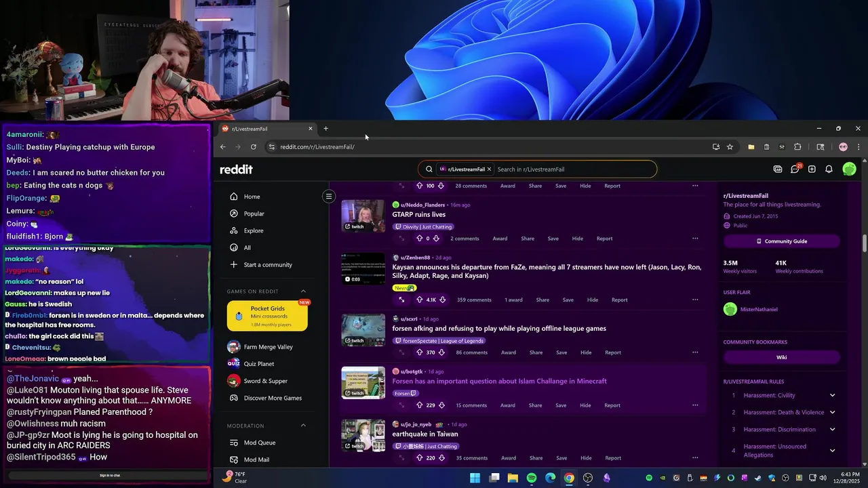Click the install app icon in address bar
The width and height of the screenshot is (868, 488).
point(716,147)
